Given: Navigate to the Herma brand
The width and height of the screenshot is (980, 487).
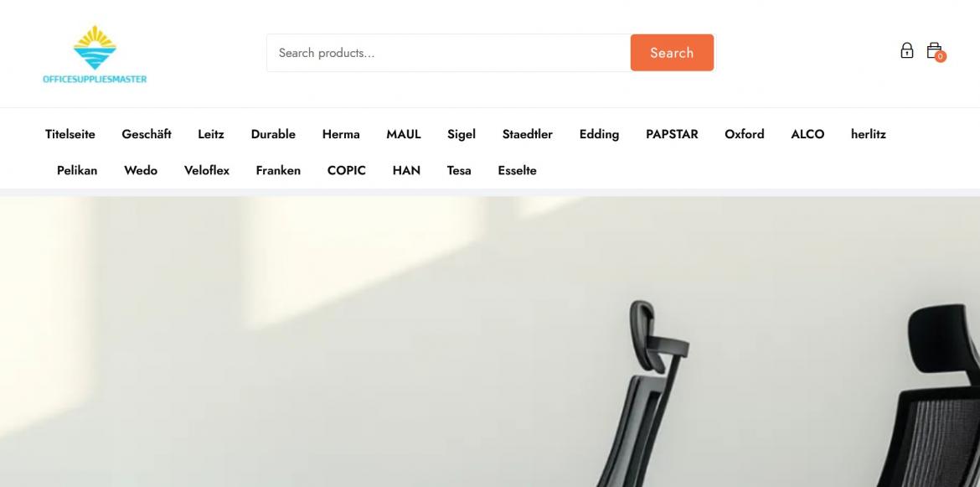Looking at the screenshot, I should [341, 134].
